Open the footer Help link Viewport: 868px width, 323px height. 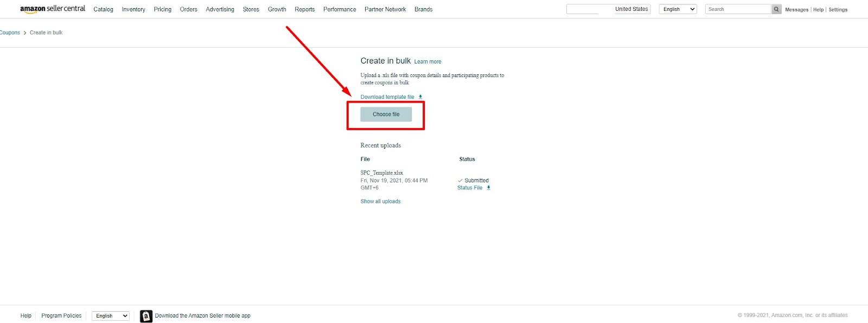[26, 316]
